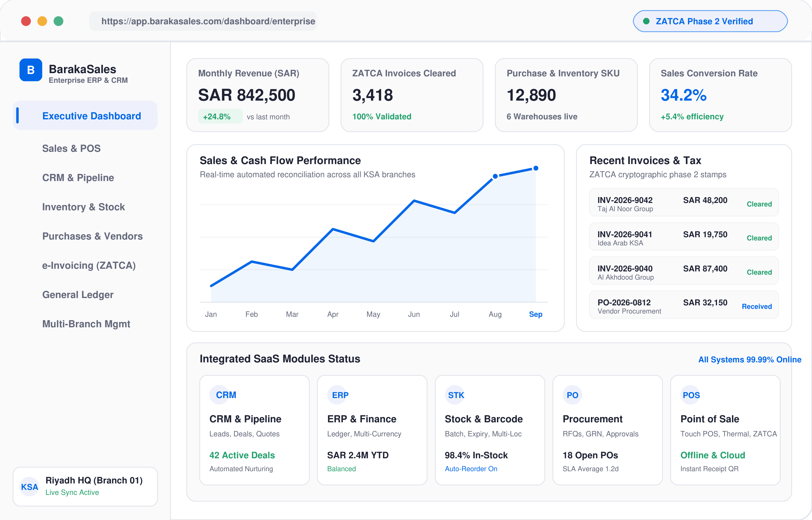Click the ZATCA Phase 2 Verified badge

(710, 21)
